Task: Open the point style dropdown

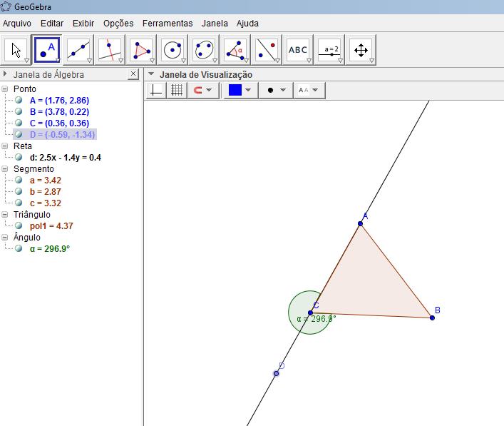Action: click(x=276, y=91)
